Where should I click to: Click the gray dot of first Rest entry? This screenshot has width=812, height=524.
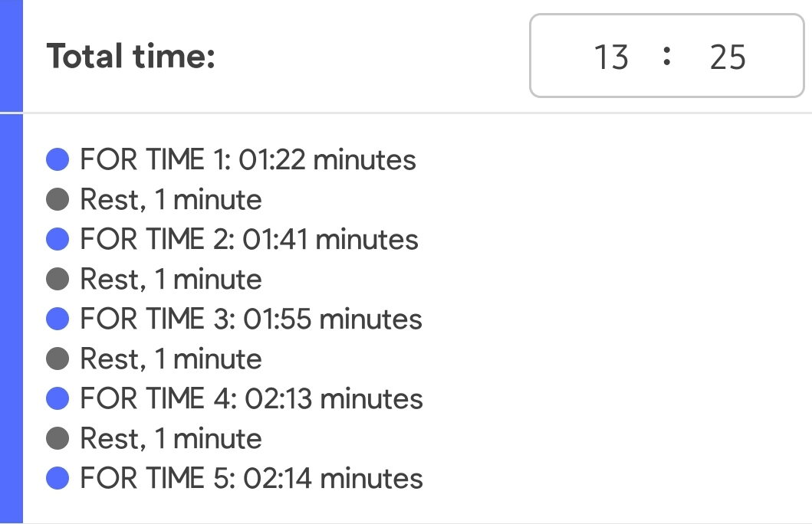coord(58,199)
